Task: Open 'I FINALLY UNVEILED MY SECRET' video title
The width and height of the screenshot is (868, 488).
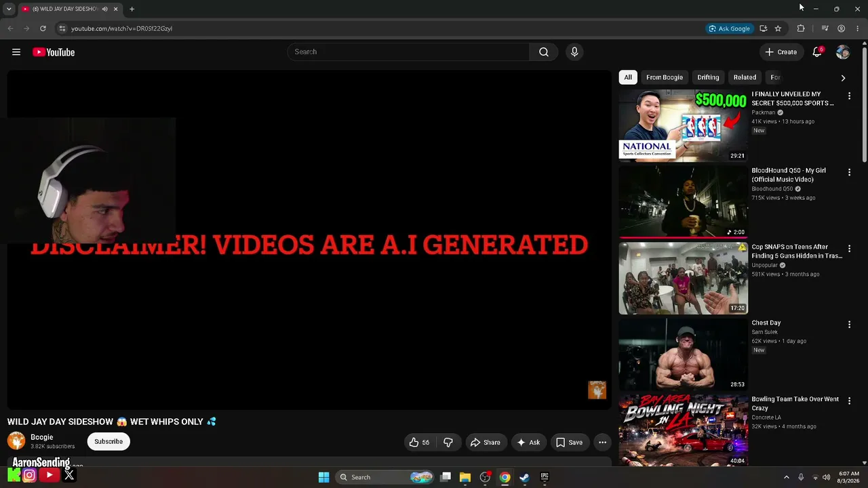Action: click(793, 99)
